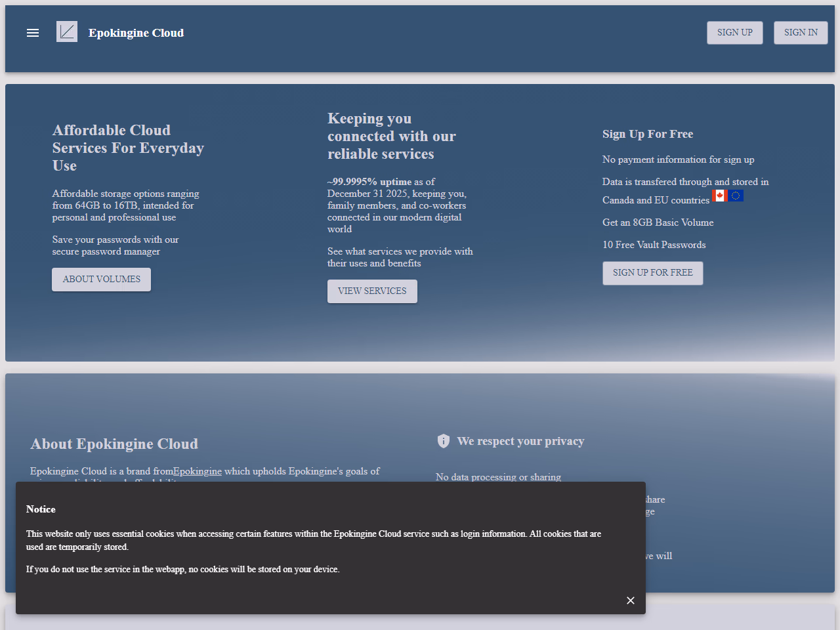Click the VIEW SERVICES button
The width and height of the screenshot is (840, 630).
pos(372,291)
